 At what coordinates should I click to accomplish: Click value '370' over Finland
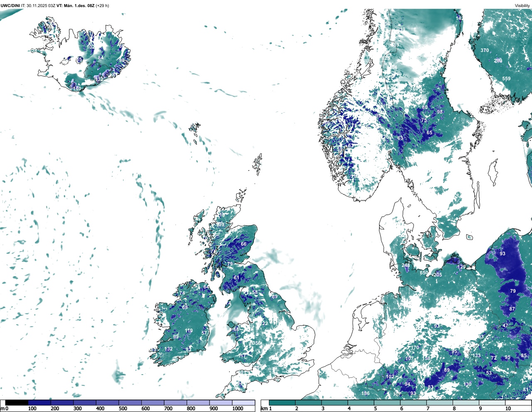pos(485,50)
